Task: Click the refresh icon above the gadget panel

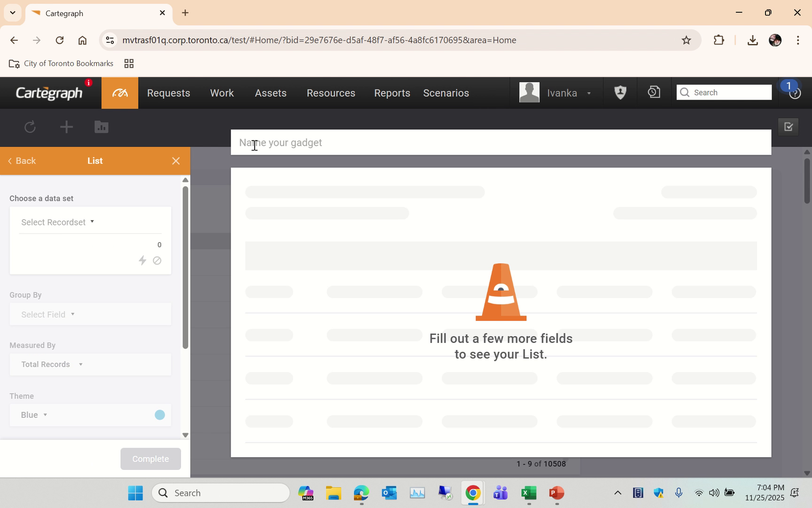Action: [x=30, y=127]
